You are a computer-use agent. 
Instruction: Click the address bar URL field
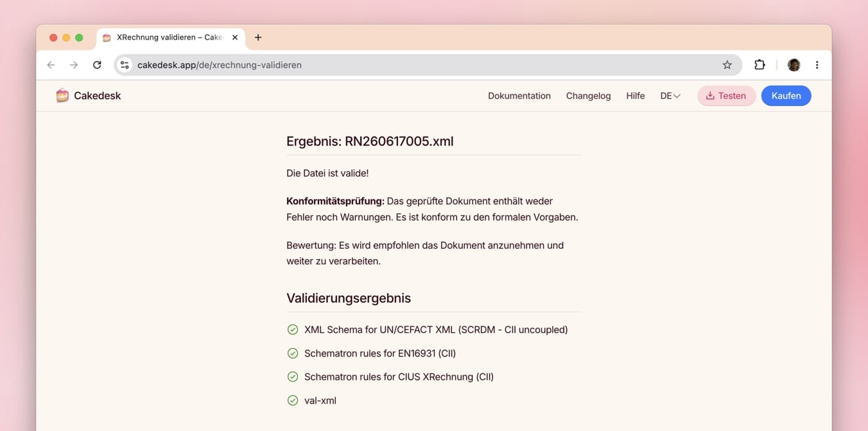(427, 65)
